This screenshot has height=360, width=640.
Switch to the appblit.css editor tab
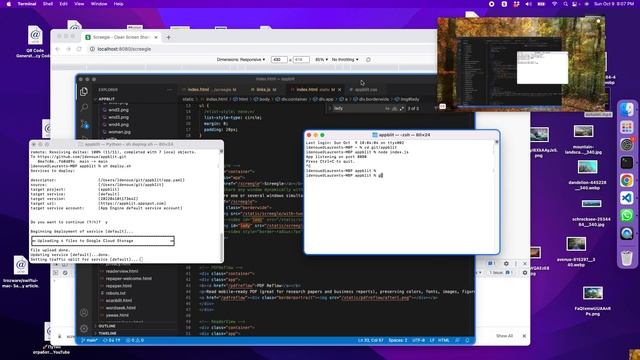click(365, 89)
